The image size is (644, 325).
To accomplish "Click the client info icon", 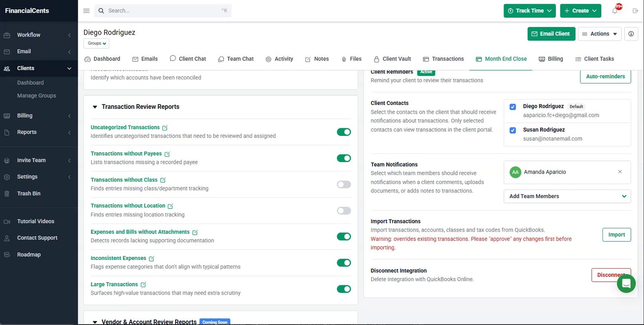I will pyautogui.click(x=631, y=34).
